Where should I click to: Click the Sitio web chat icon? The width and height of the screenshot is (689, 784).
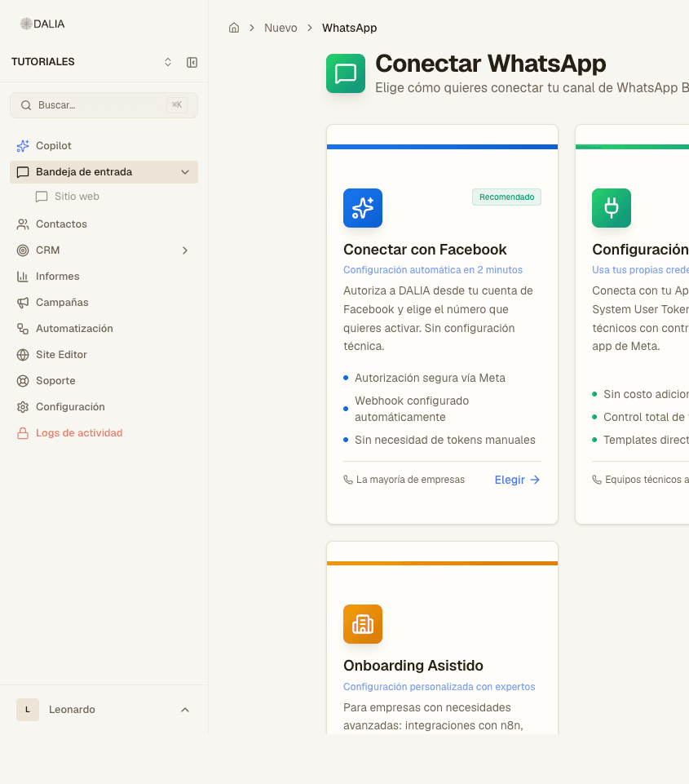coord(42,197)
